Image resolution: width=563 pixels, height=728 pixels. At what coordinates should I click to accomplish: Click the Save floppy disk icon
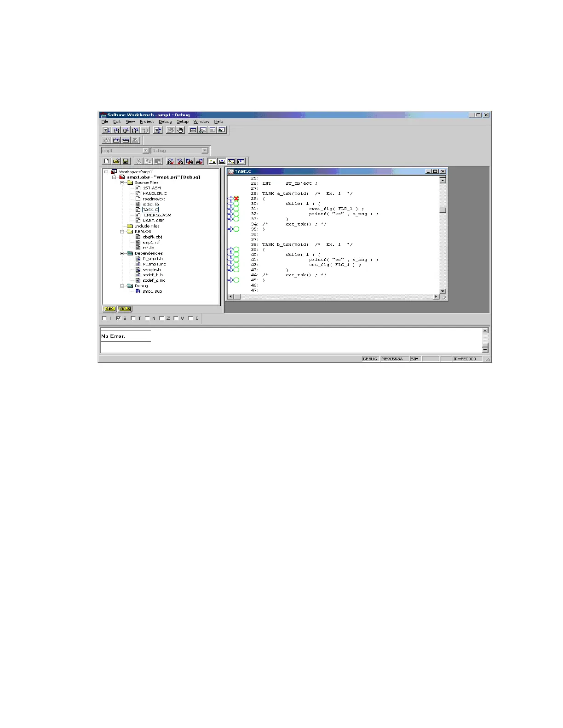click(x=125, y=161)
